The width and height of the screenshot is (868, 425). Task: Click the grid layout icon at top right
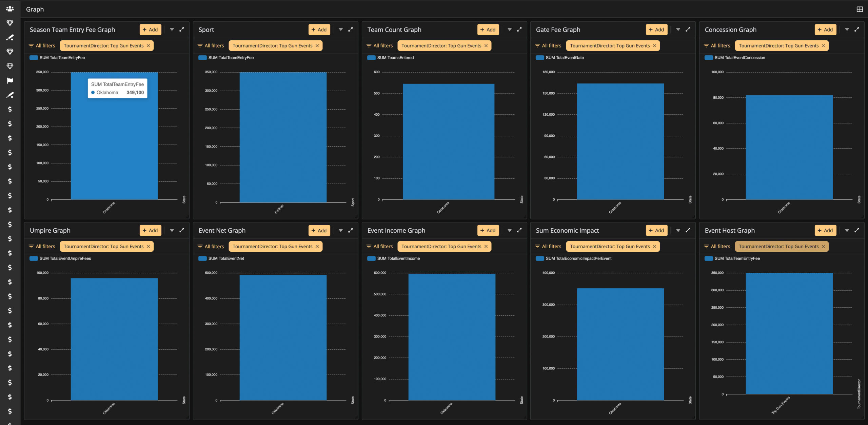pyautogui.click(x=860, y=9)
